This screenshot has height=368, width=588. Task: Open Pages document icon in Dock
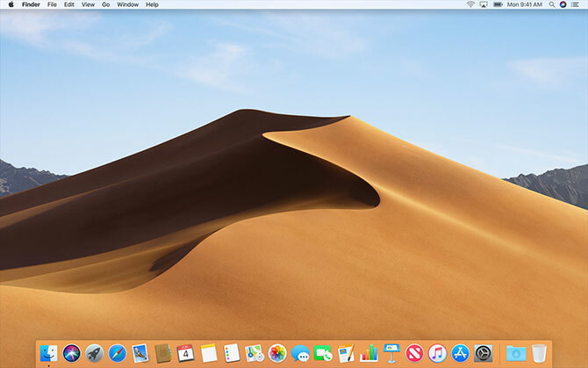tap(346, 353)
